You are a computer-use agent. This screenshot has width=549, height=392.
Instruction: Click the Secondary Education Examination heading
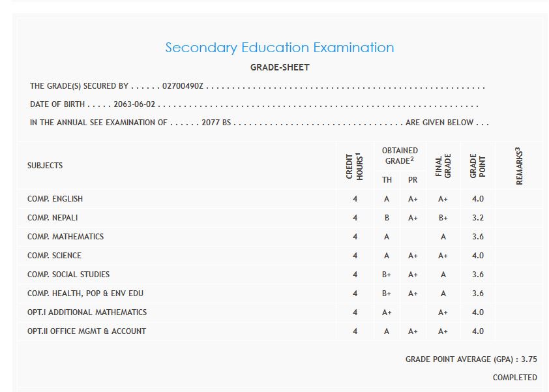(279, 48)
